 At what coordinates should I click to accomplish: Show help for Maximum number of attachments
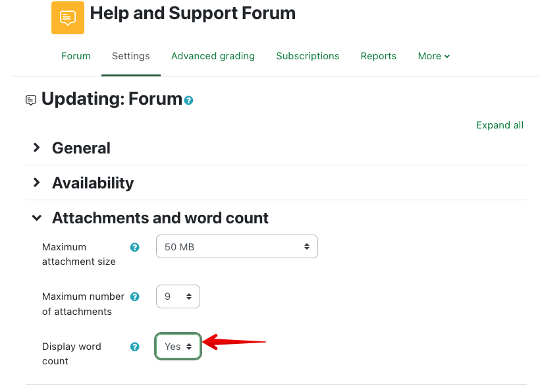click(135, 296)
